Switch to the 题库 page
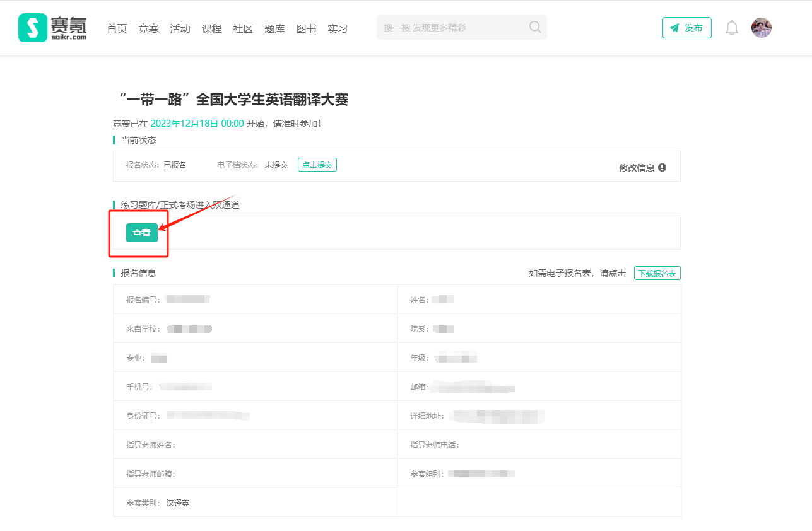812x531 pixels. pos(274,28)
